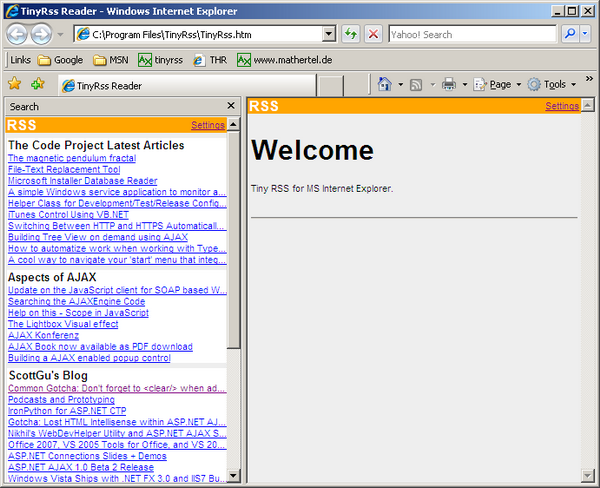
Task: Open 'Building Tree View on demand using AJAX'
Action: click(x=98, y=237)
